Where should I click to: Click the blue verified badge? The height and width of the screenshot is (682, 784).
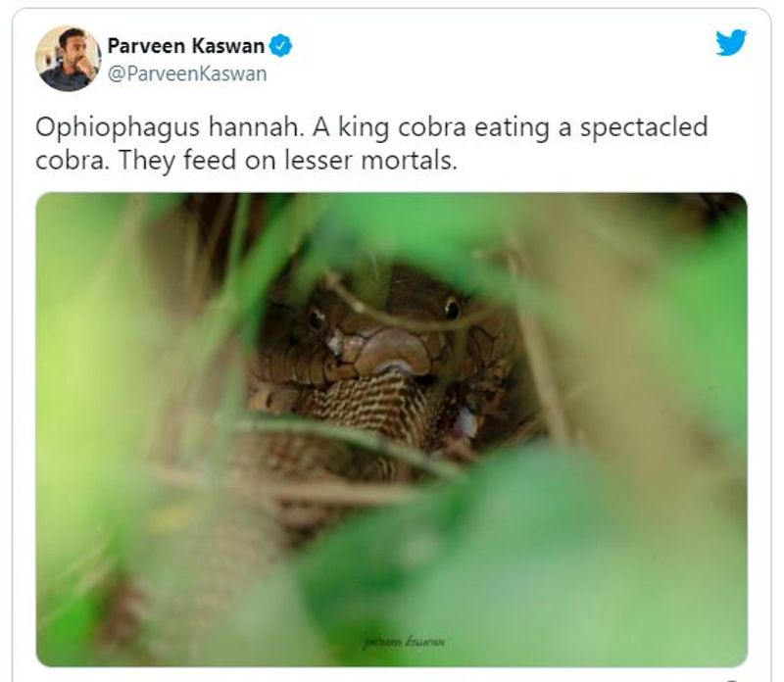(280, 45)
